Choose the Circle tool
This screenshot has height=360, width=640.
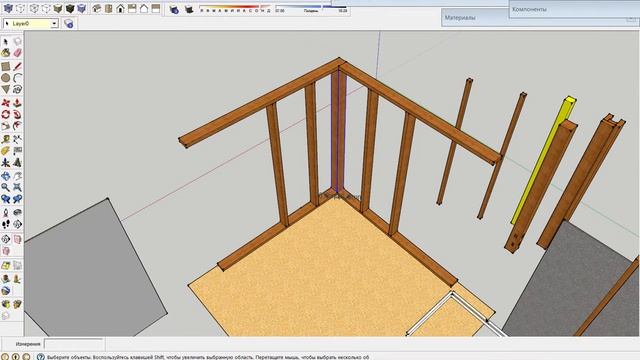tap(6, 78)
